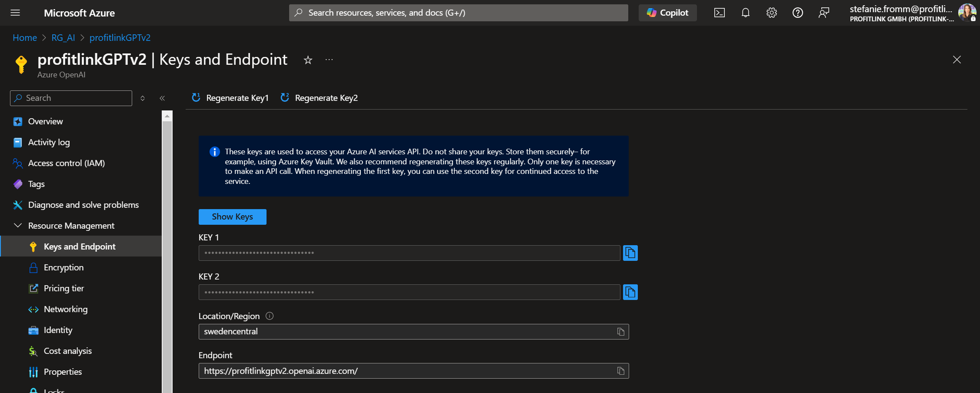The width and height of the screenshot is (980, 393).
Task: Go to RG_AI breadcrumb
Action: (63, 38)
